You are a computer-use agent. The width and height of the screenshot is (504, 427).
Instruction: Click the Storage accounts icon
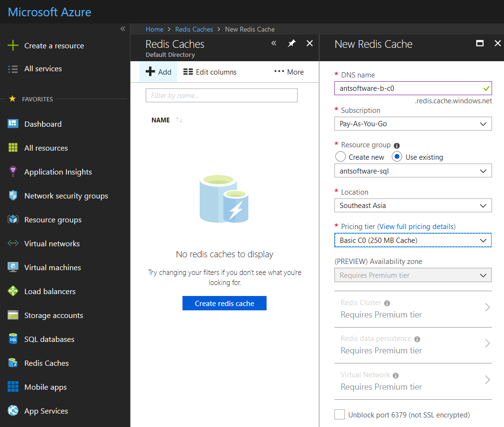pyautogui.click(x=13, y=315)
